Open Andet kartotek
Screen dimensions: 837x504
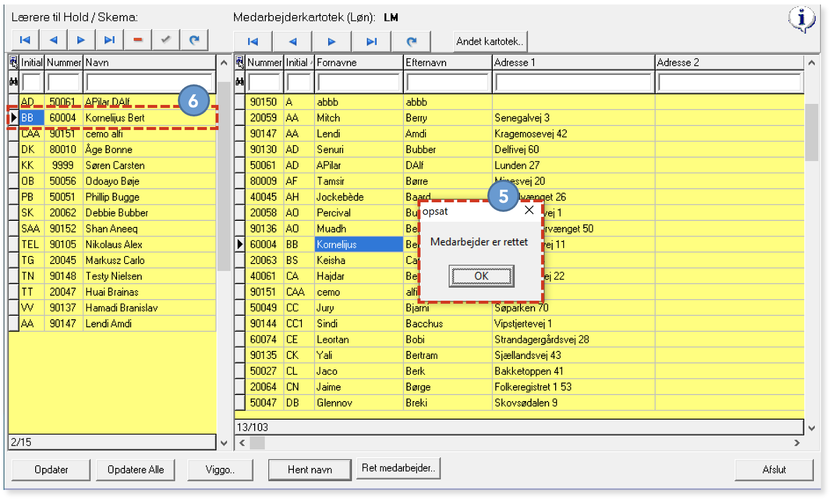(489, 41)
